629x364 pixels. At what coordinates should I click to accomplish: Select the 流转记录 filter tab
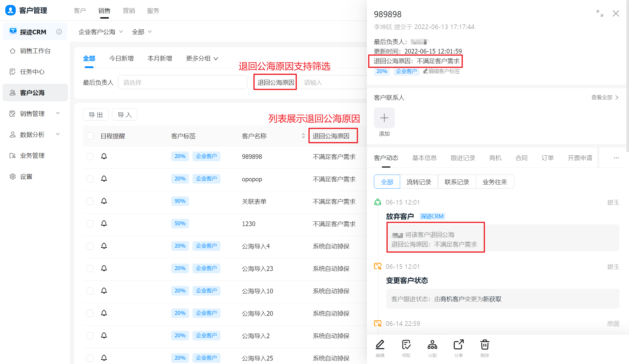[419, 182]
